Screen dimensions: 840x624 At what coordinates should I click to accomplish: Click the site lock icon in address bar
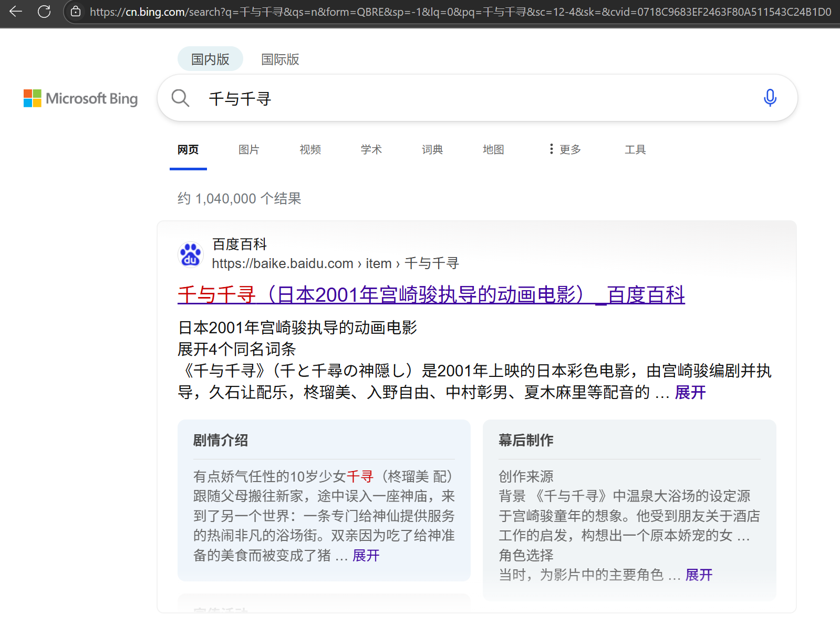[x=76, y=12]
